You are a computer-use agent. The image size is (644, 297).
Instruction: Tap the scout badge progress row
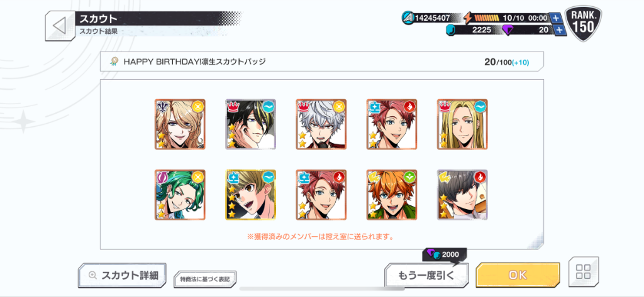322,62
